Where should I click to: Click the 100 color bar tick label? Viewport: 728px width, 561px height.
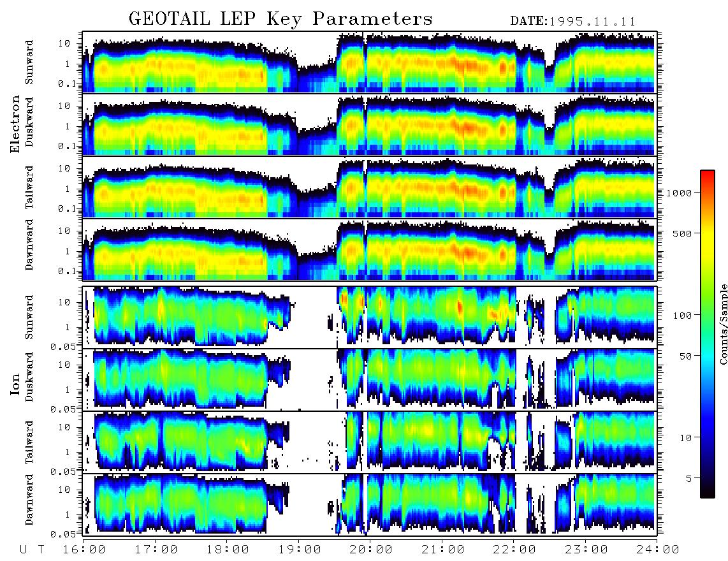(x=683, y=316)
